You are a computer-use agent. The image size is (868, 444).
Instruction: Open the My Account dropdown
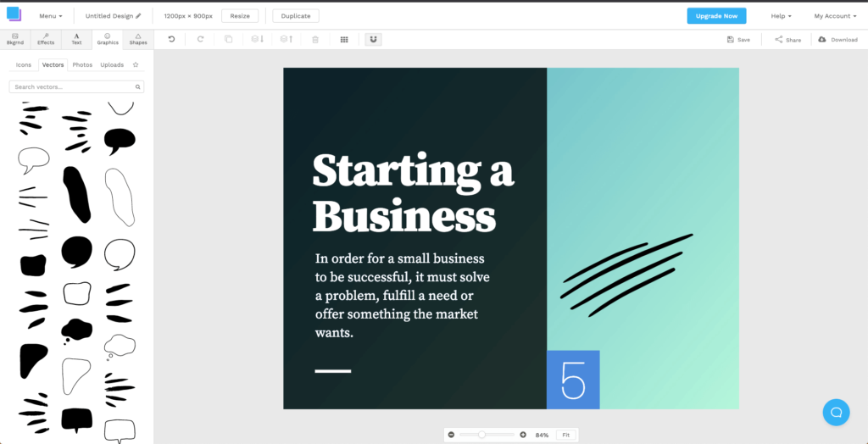(x=835, y=16)
